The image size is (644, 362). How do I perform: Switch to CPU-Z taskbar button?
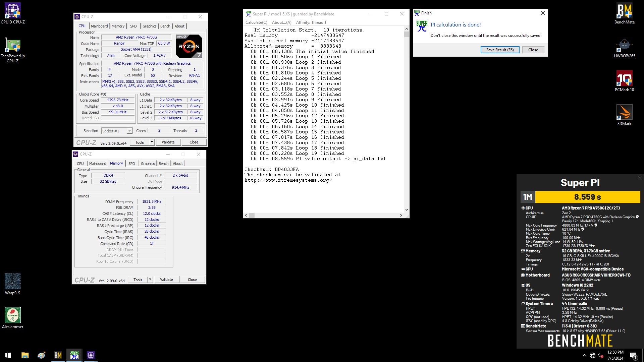91,355
